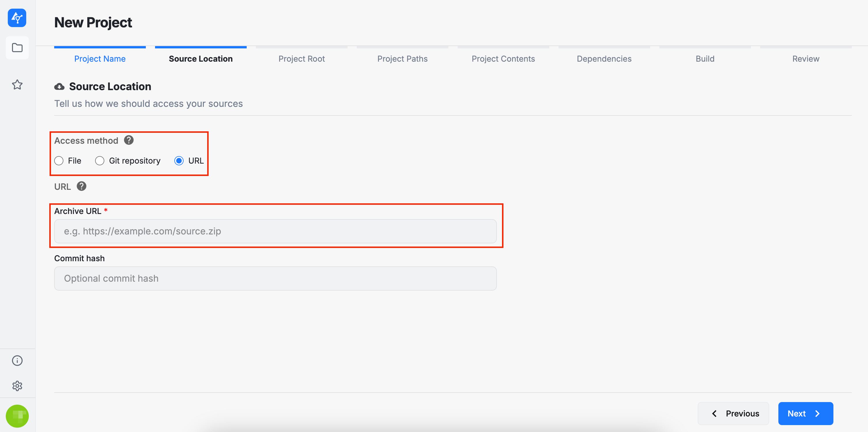Open the favorites star icon
Screen dimensions: 868x432
point(17,84)
